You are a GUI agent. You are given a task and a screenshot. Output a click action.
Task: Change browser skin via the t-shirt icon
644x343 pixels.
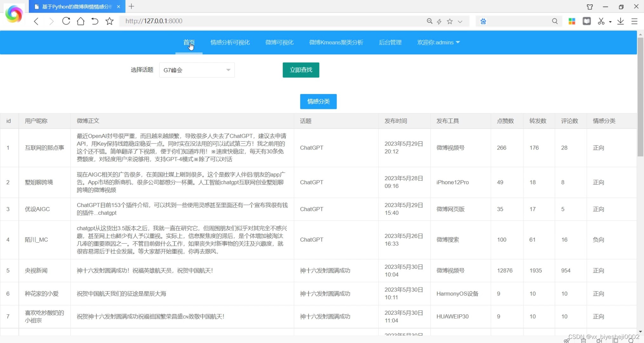590,7
